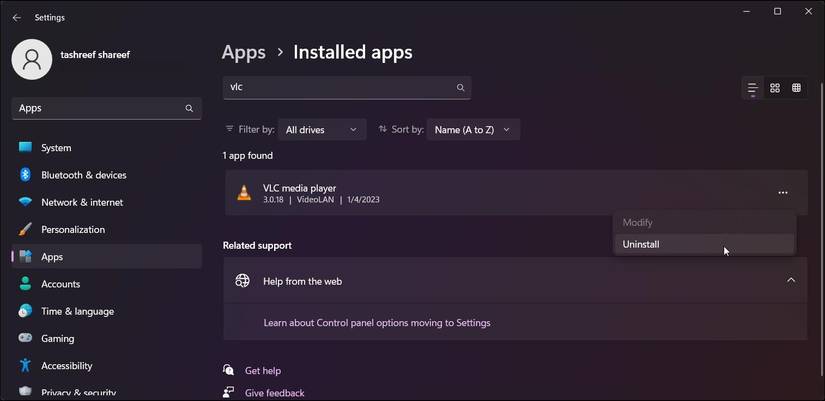Switch to grid view layout icon
Viewport: 825px width, 401px height.
775,88
